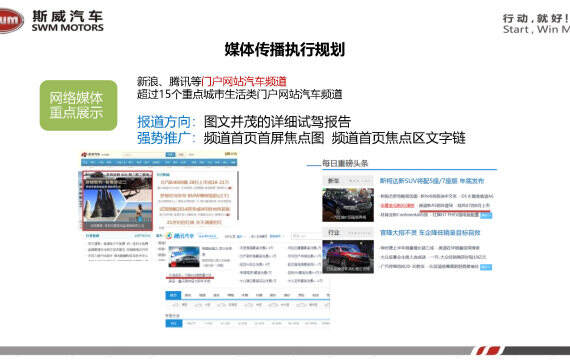This screenshot has height=360, width=570.
Task: Select the 新车 tab label
Action: (334, 181)
